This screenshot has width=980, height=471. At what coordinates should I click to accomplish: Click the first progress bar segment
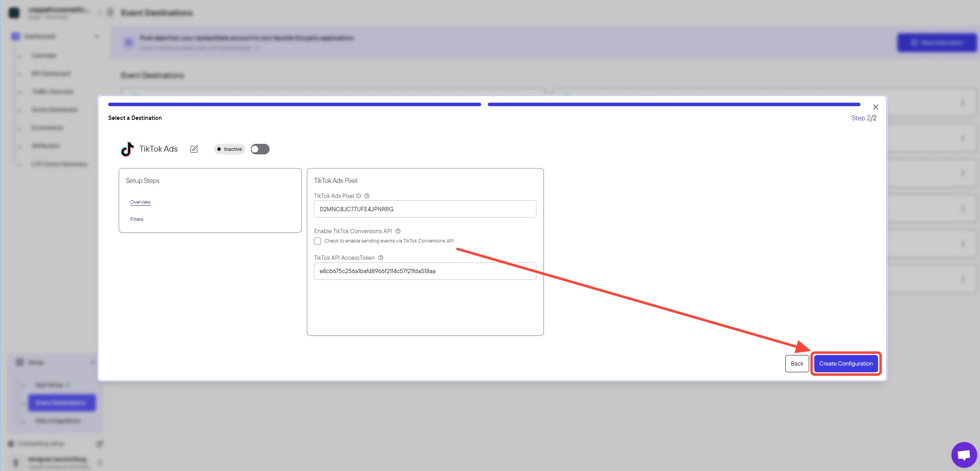[x=295, y=105]
